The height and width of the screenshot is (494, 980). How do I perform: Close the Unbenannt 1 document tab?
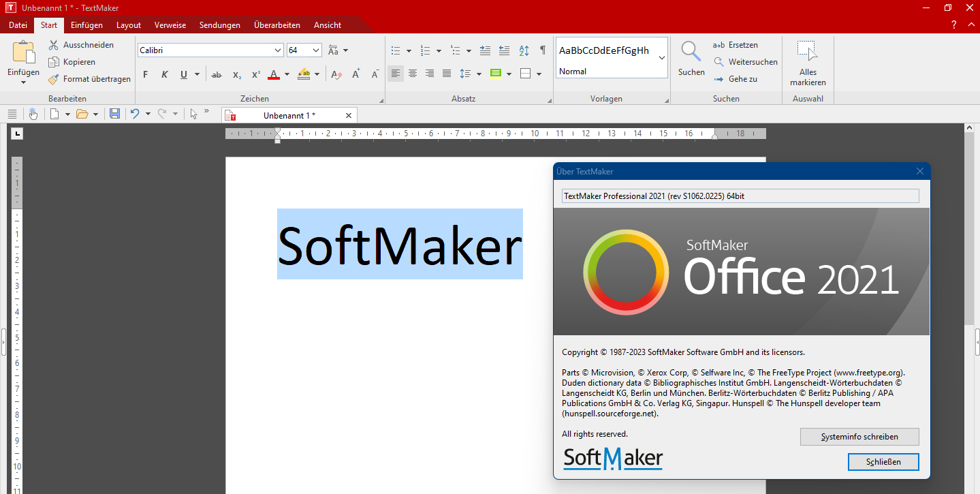pos(349,116)
